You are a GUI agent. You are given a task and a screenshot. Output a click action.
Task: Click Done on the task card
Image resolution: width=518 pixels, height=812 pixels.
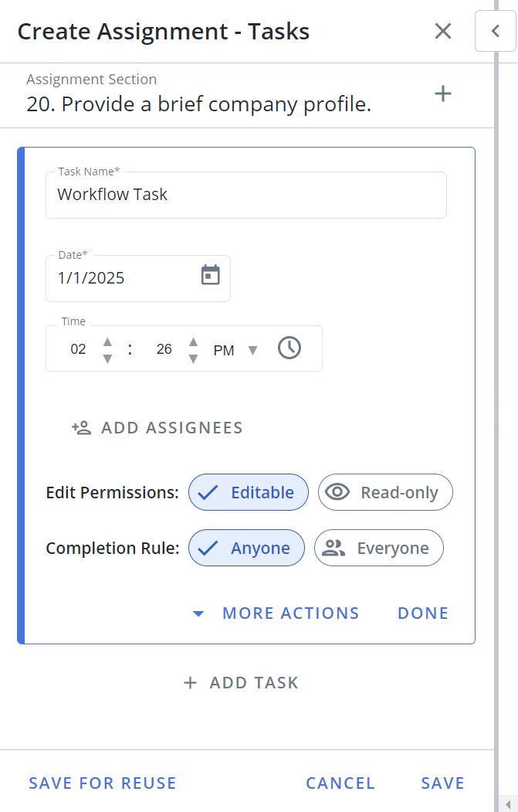click(x=423, y=613)
